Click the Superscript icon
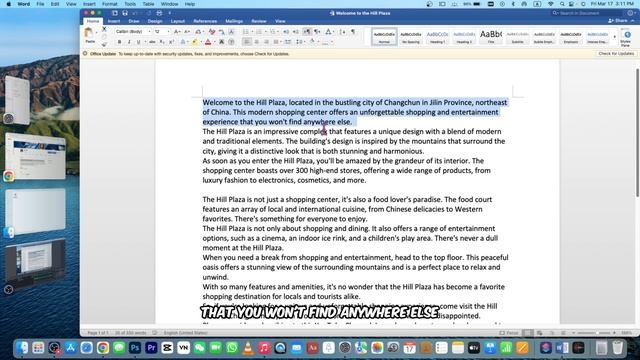640x360 pixels. [x=171, y=42]
